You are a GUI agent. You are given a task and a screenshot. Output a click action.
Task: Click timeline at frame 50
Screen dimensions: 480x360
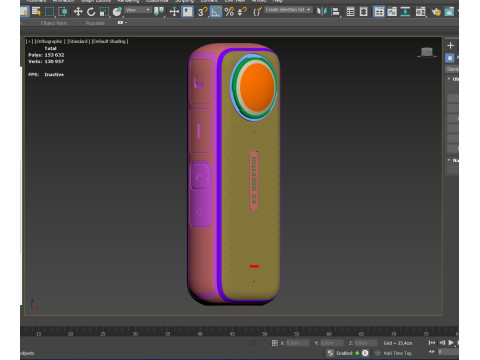click(264, 334)
